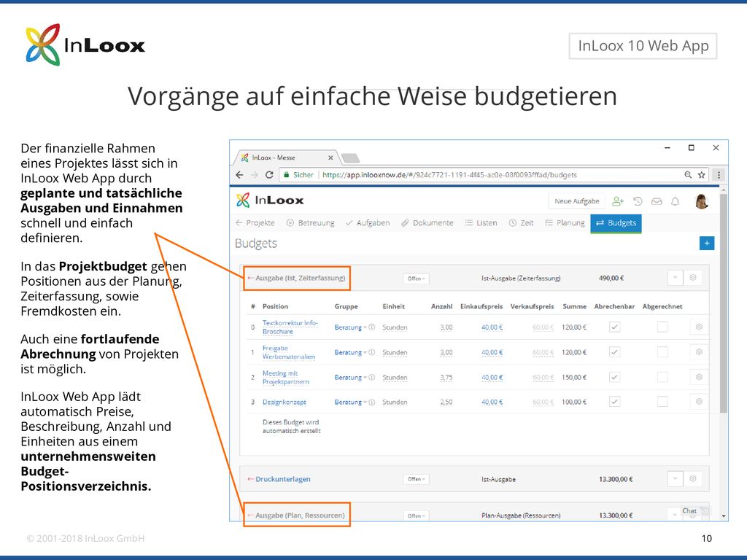Open Textkorrektur Info-Broschüre position link
The width and height of the screenshot is (747, 560).
(x=290, y=327)
